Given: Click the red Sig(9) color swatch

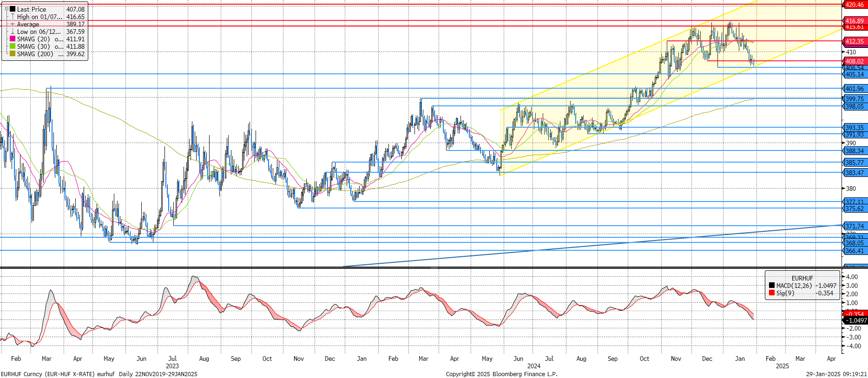Looking at the screenshot, I should 772,293.
